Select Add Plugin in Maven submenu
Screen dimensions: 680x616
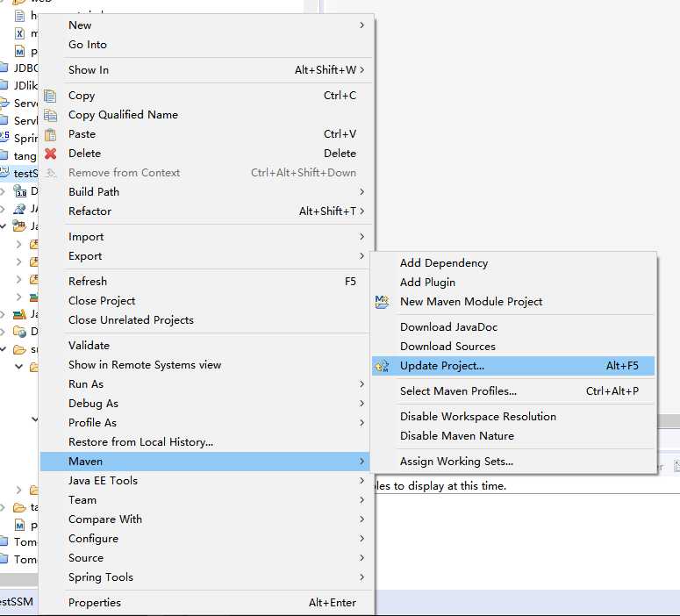(513, 283)
